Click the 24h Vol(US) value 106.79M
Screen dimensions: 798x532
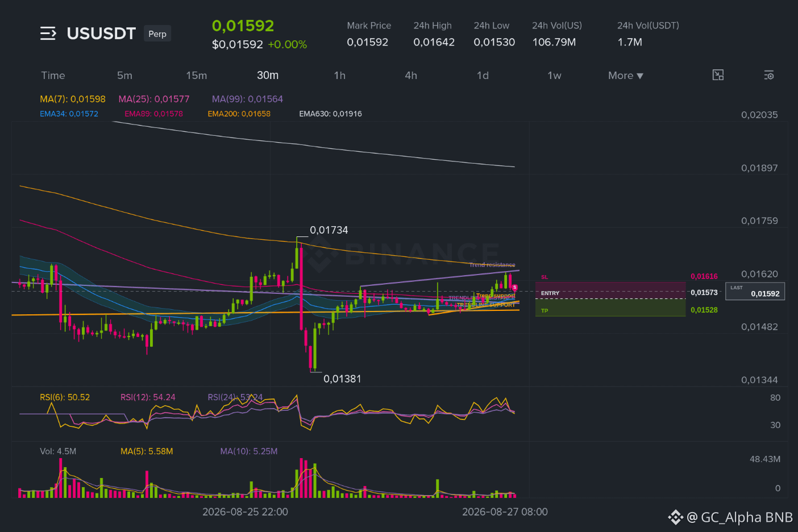coord(554,42)
